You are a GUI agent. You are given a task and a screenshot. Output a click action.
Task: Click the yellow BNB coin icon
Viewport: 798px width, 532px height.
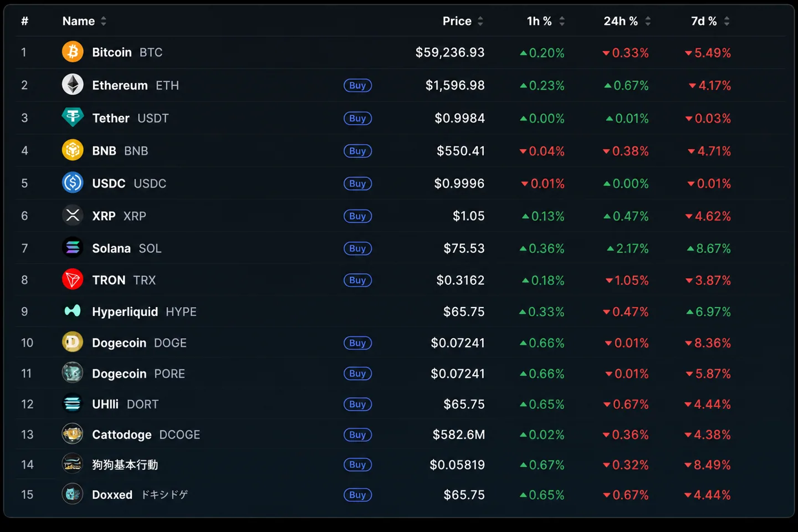(73, 150)
